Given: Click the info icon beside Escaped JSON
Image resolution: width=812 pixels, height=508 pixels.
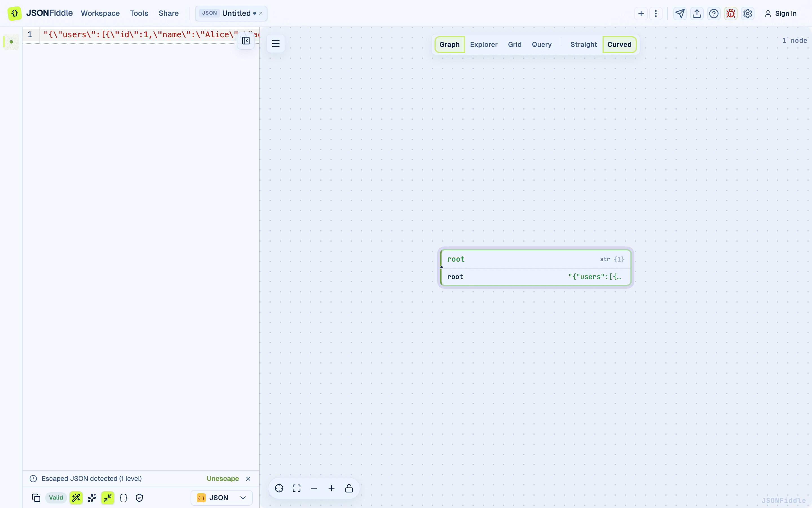Looking at the screenshot, I should click(x=33, y=478).
